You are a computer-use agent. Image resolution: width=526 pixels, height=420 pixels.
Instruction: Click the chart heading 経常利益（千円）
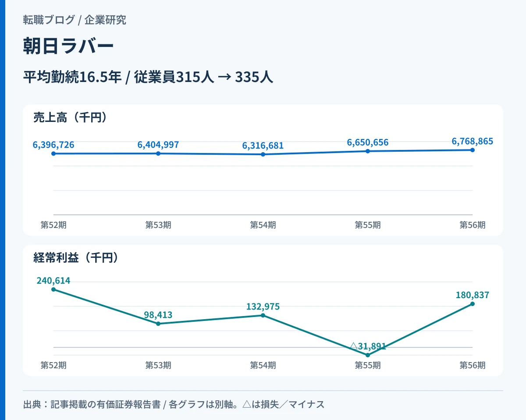(76, 258)
